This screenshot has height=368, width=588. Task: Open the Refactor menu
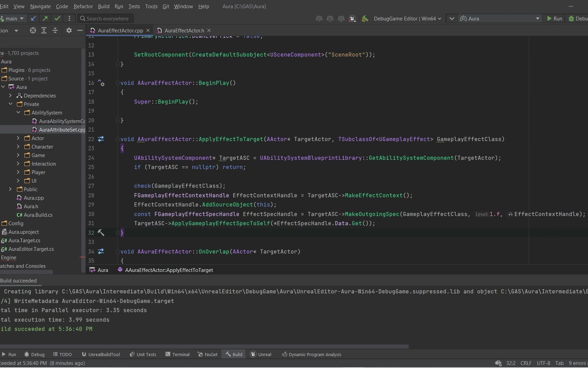[x=83, y=6]
